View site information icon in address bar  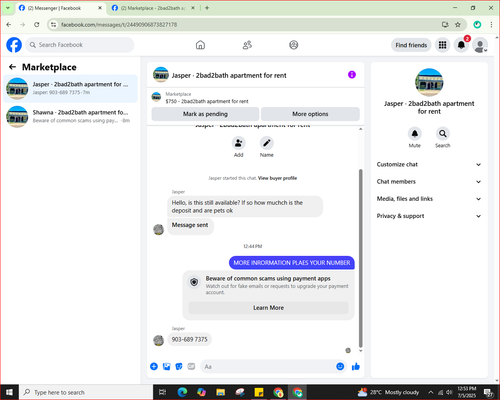53,25
